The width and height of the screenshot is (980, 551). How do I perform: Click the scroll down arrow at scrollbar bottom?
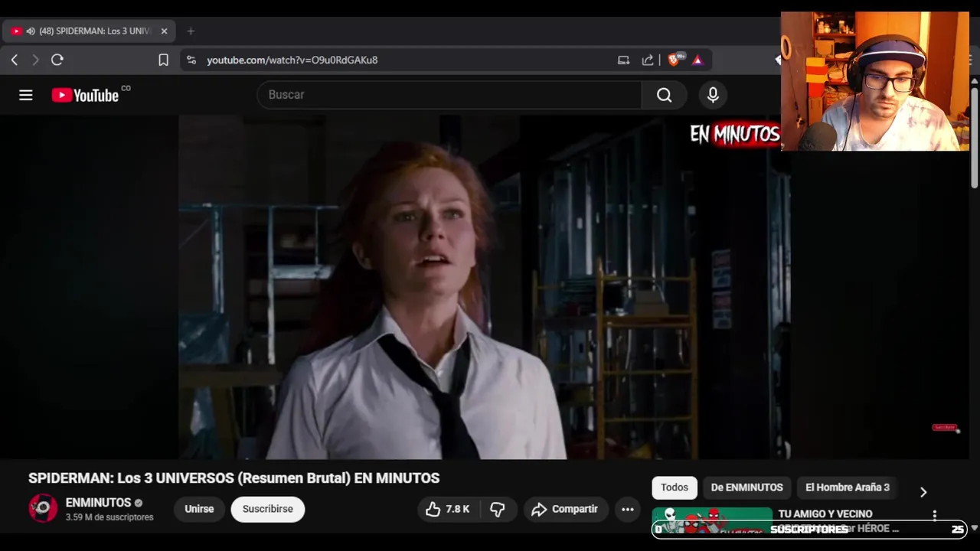pyautogui.click(x=974, y=528)
